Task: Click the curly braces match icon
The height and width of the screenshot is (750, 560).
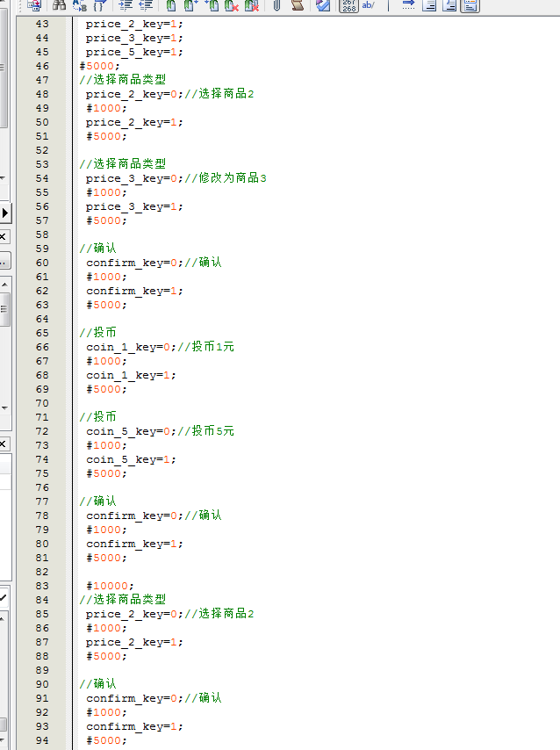Action: [x=99, y=5]
